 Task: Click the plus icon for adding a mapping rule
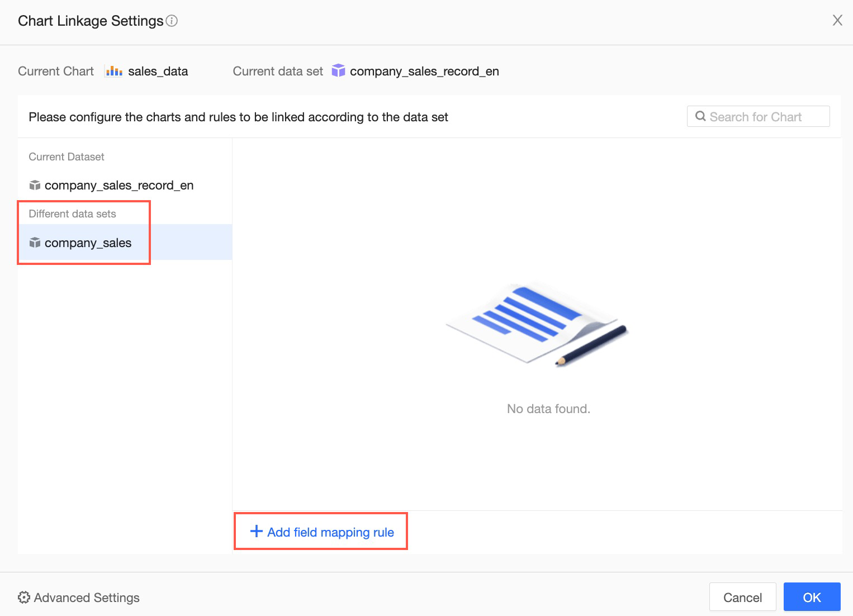[x=256, y=531]
